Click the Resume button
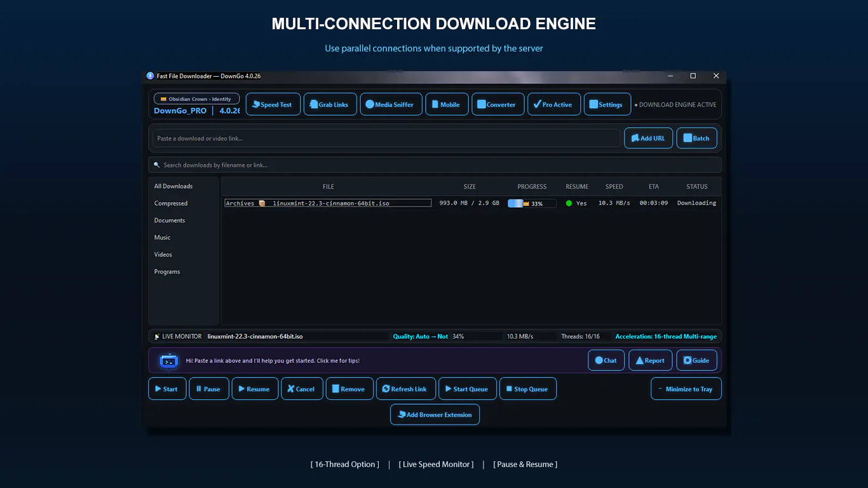Viewport: 868px width, 488px height. (255, 389)
